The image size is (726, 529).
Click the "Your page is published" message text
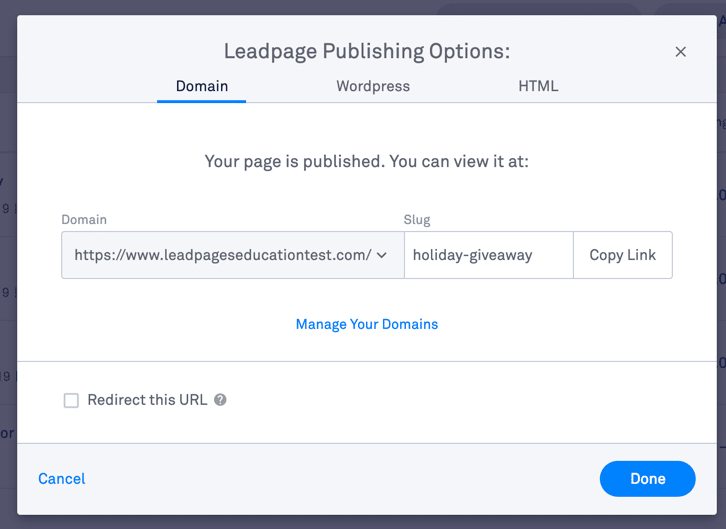tap(367, 162)
